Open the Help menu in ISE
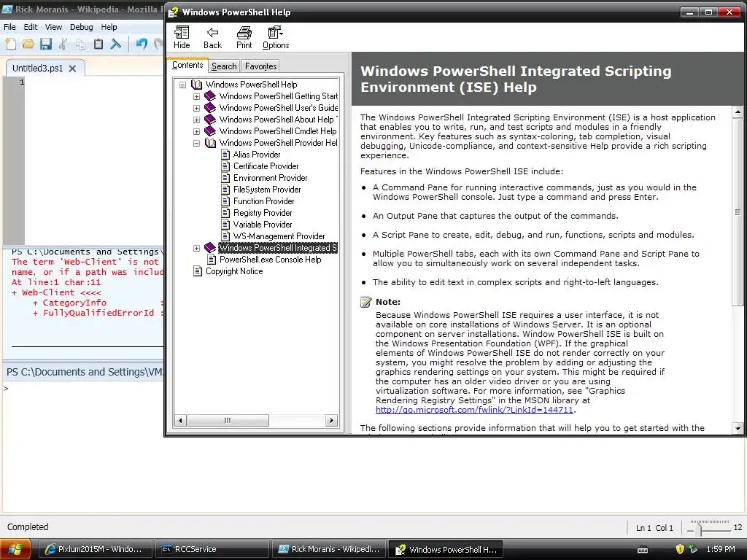This screenshot has width=747, height=560. tap(109, 27)
